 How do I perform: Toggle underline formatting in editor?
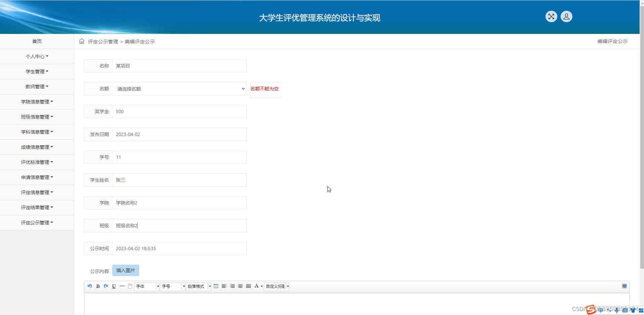tap(114, 286)
